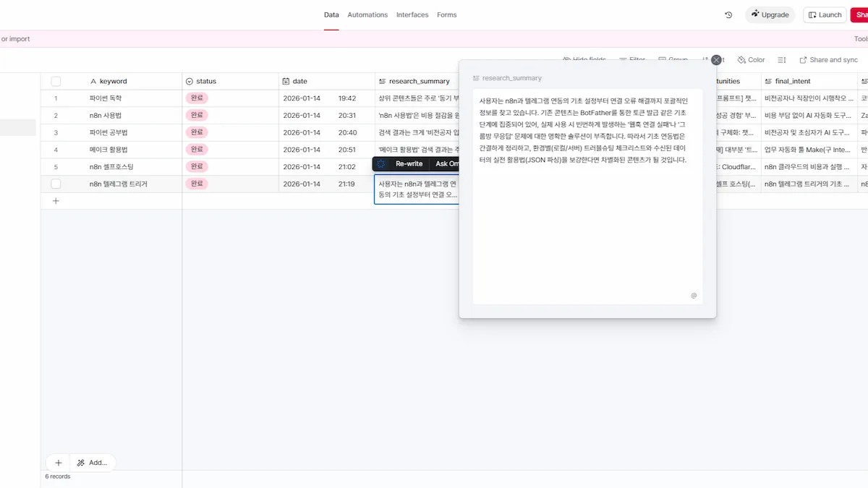This screenshot has height=488, width=868.
Task: Click the plus add-record button at bottom
Action: pyautogui.click(x=59, y=463)
